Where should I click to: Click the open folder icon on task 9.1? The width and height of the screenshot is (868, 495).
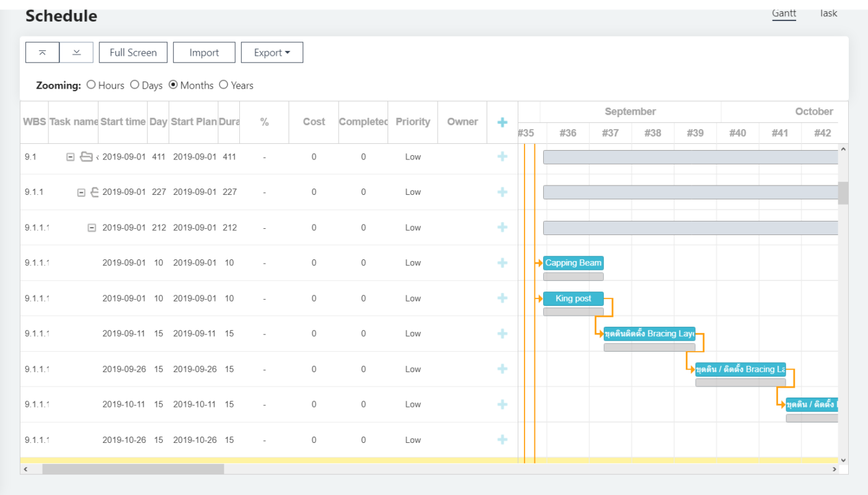coord(86,157)
